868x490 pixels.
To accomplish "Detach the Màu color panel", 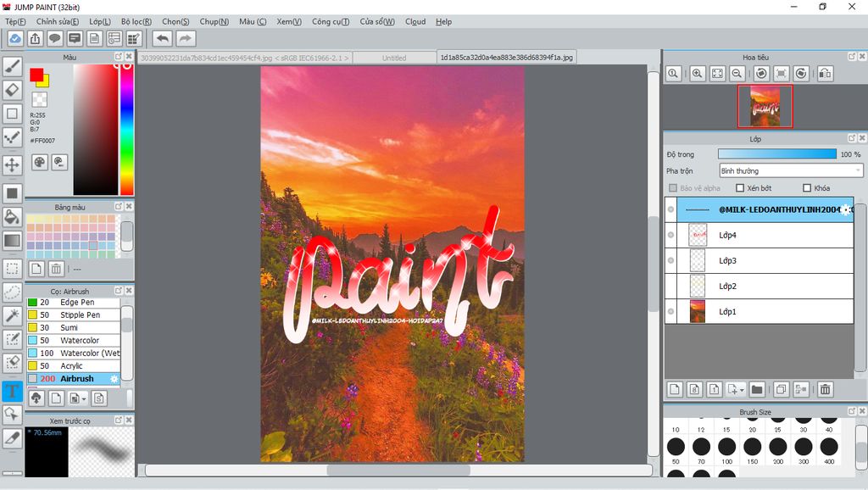I will (x=119, y=57).
